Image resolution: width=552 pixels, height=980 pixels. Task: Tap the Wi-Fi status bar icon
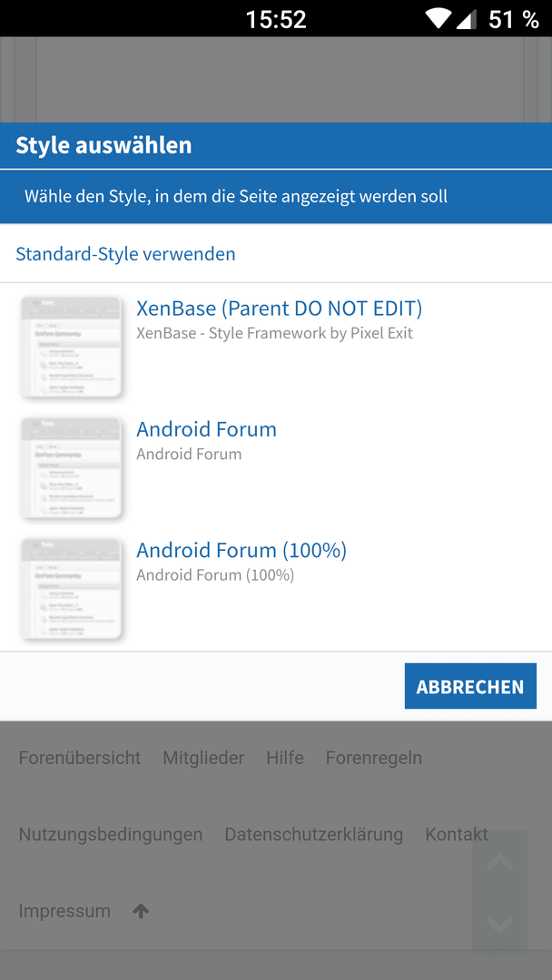tap(440, 19)
